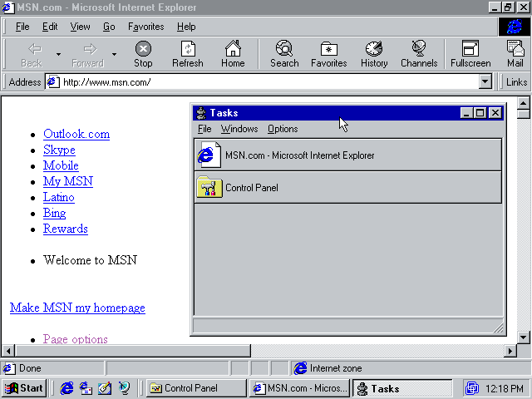This screenshot has height=399, width=532.
Task: Open the File menu in Internet Explorer
Action: tap(22, 27)
